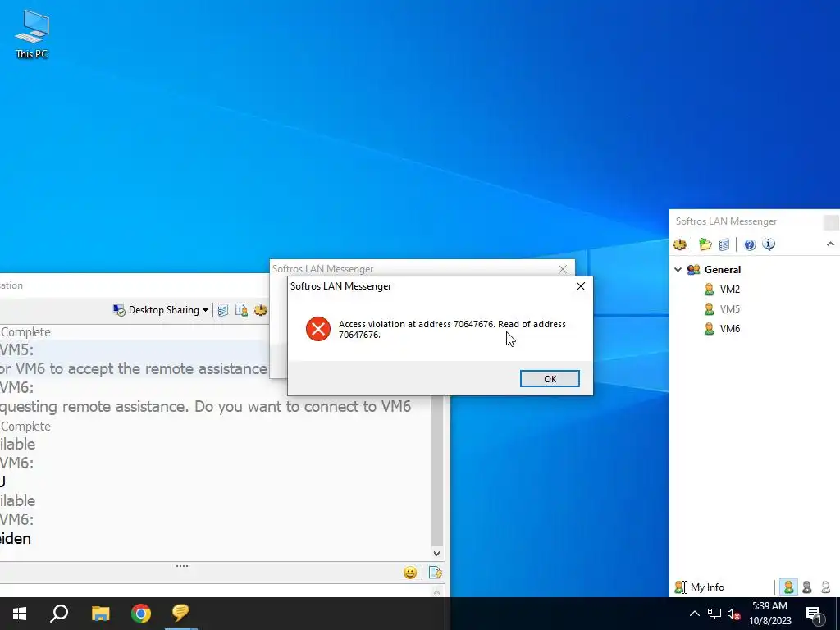Viewport: 840px width, 630px height.
Task: Click the quick message template icon
Action: coord(435,573)
